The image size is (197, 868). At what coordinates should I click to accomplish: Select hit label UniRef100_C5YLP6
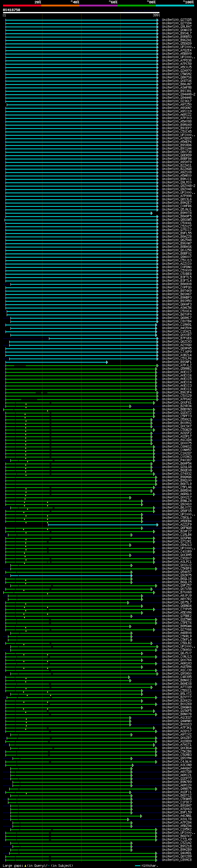(x=176, y=358)
